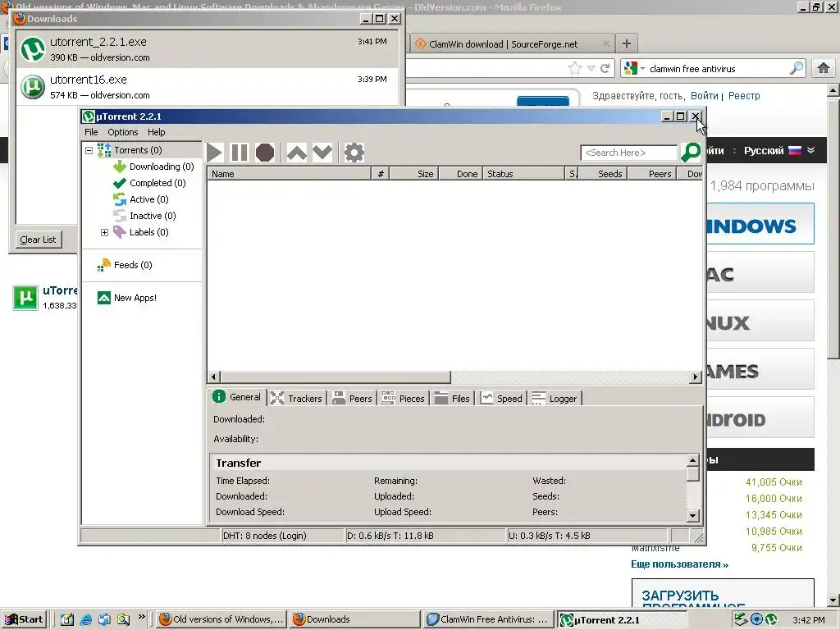This screenshot has height=630, width=840.
Task: Click the uTorrent search input field
Action: [x=628, y=153]
